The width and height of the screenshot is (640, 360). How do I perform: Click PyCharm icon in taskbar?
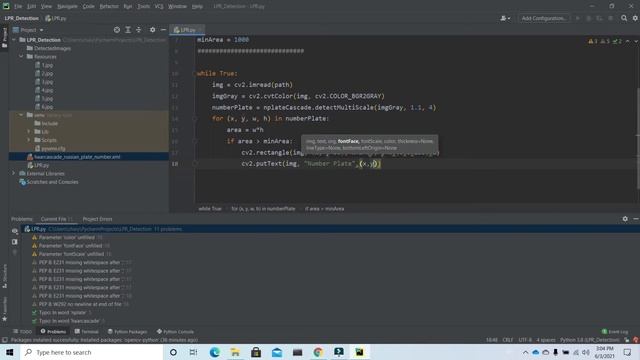click(x=360, y=352)
